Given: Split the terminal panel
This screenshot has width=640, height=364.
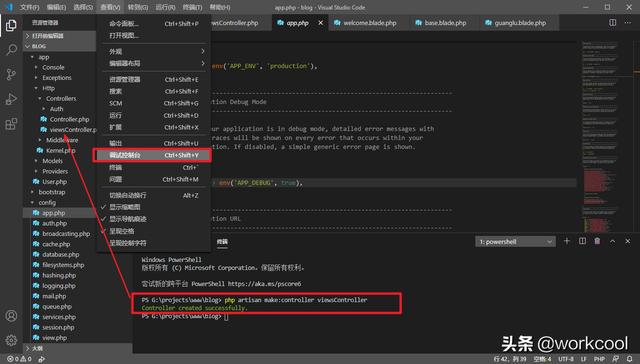Looking at the screenshot, I should point(582,241).
